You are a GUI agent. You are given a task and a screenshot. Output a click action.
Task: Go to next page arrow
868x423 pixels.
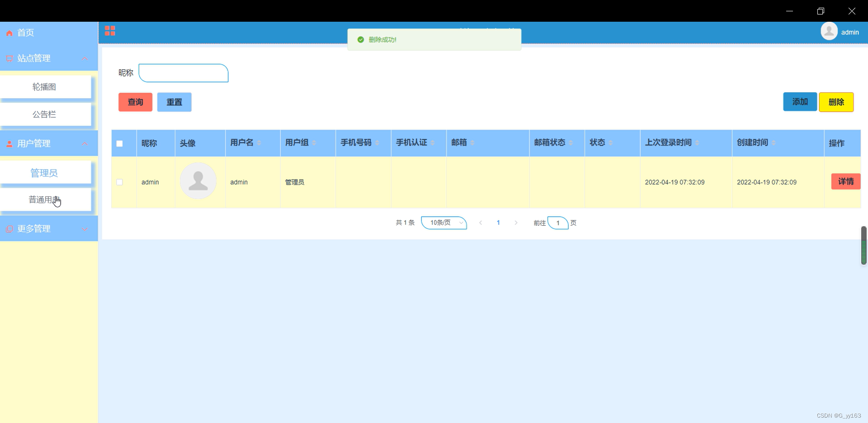click(516, 223)
